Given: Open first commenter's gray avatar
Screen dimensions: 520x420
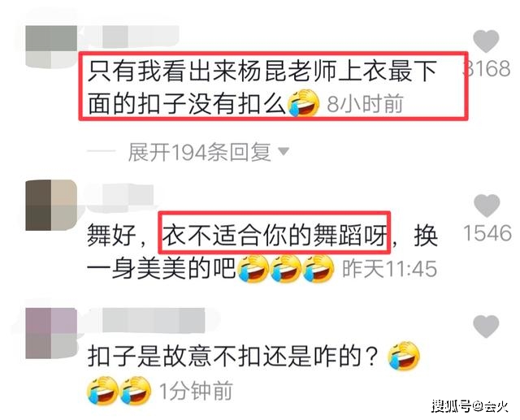Looking at the screenshot, I should (x=51, y=47).
